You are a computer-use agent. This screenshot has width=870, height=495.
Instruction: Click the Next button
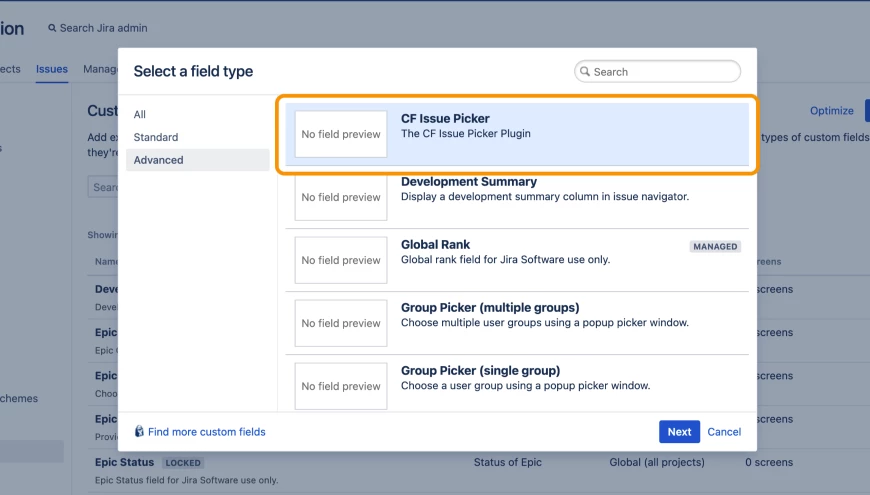pyautogui.click(x=679, y=432)
